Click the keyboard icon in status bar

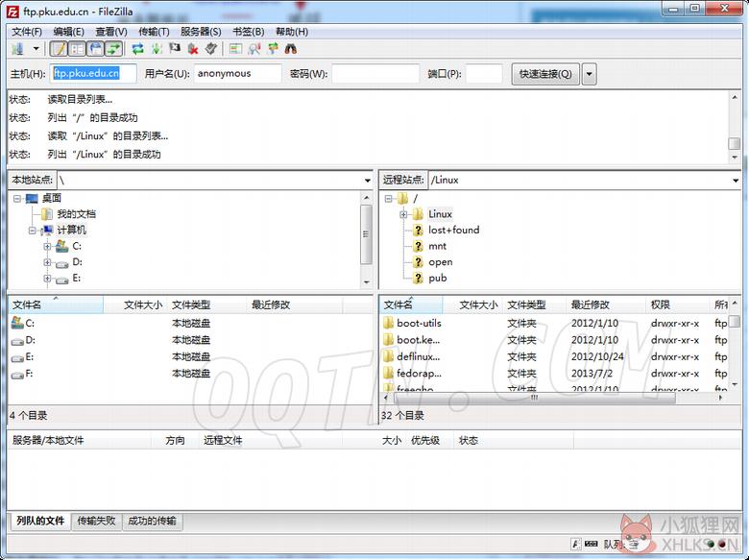click(591, 544)
